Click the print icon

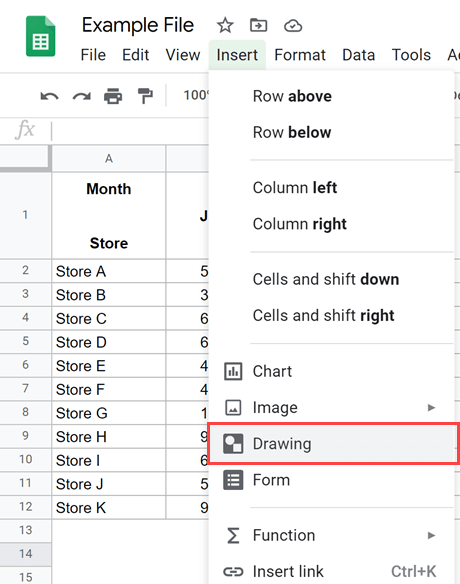click(113, 96)
